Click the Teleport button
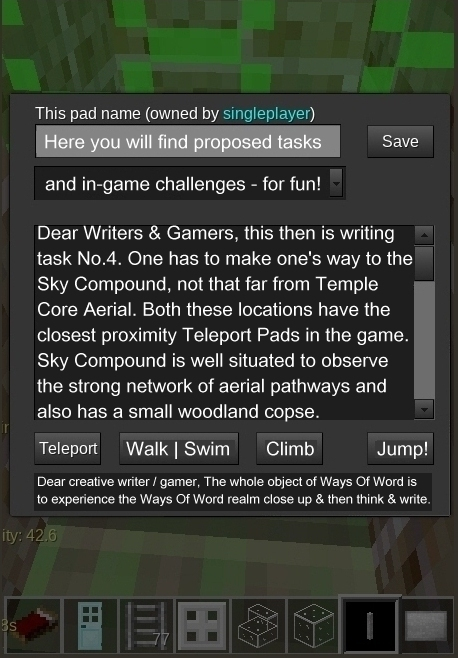 point(68,449)
